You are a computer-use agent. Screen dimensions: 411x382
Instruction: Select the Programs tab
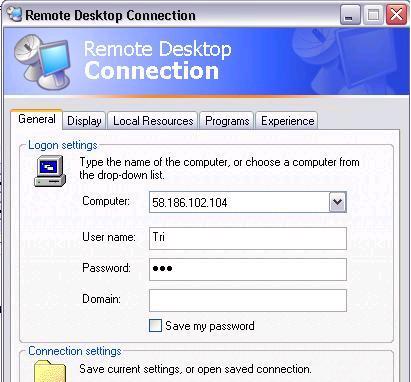tap(227, 121)
